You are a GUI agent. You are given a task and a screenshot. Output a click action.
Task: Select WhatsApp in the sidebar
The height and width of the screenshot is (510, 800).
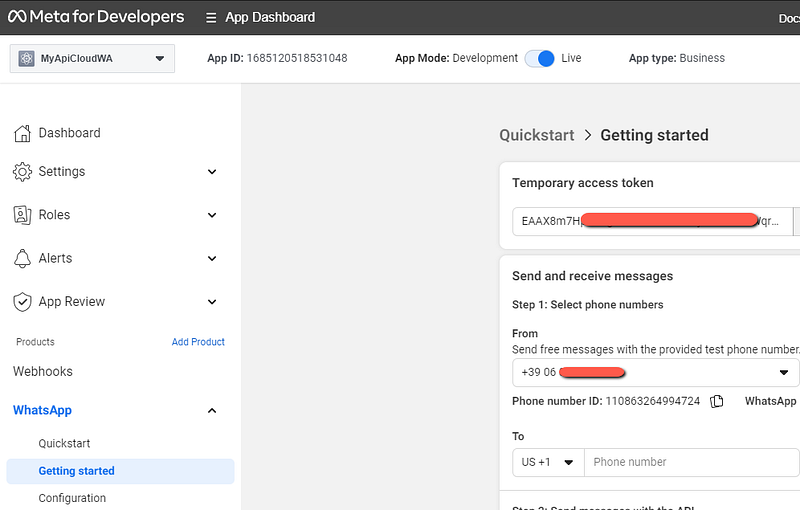[x=42, y=410]
